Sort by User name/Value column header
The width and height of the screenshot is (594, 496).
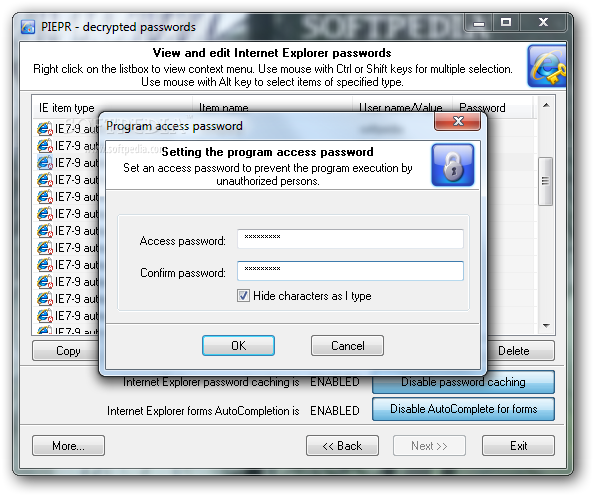tap(402, 107)
